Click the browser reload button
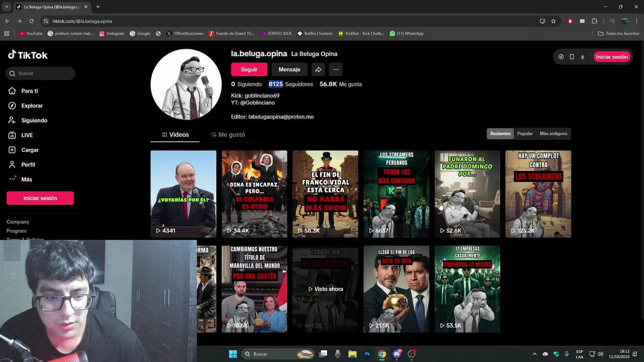This screenshot has height=362, width=644. coord(31,21)
